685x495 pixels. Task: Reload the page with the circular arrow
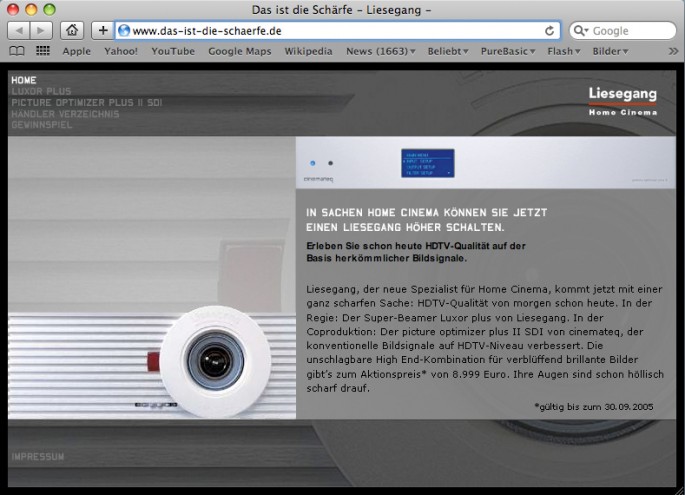click(x=550, y=31)
